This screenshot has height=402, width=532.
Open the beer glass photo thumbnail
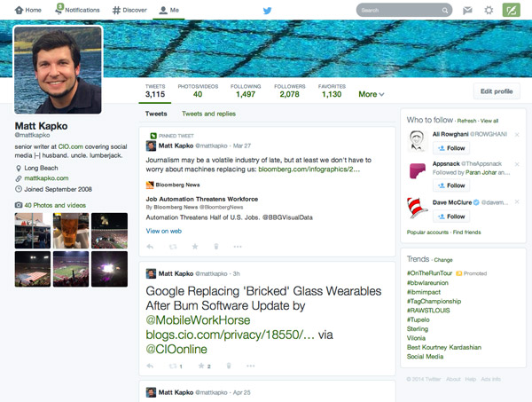(71, 231)
